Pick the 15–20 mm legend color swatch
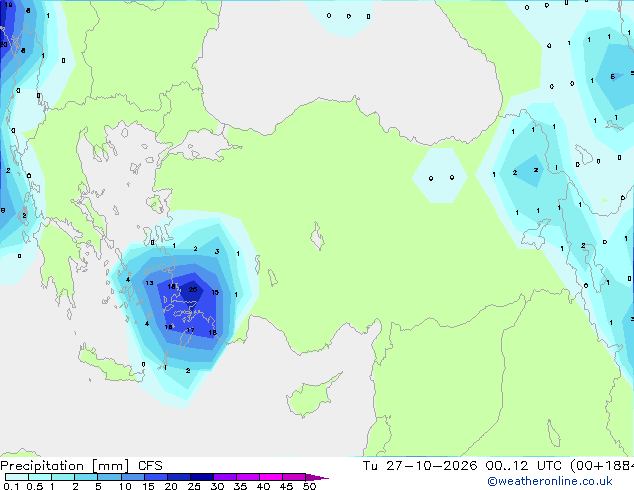Viewport: 634px width, 490px height. (x=156, y=477)
